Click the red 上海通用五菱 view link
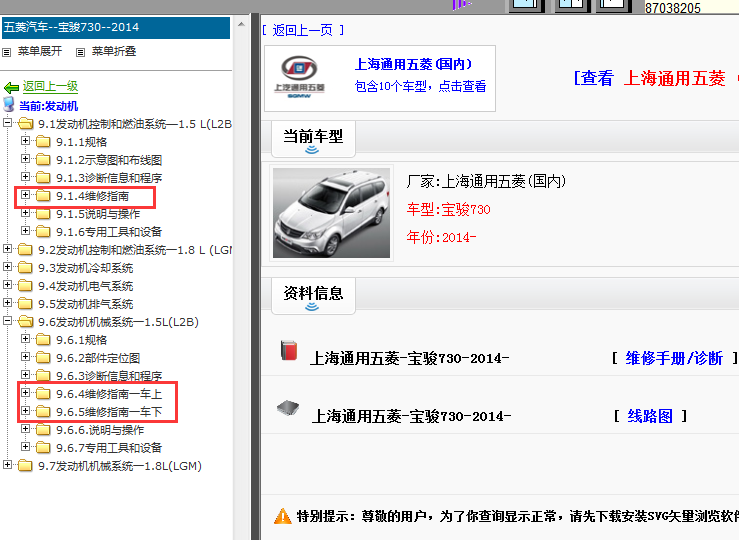 coord(674,78)
